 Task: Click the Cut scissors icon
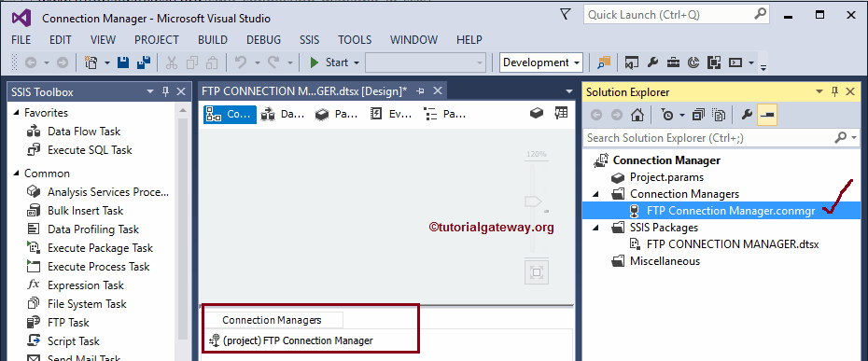tap(172, 62)
